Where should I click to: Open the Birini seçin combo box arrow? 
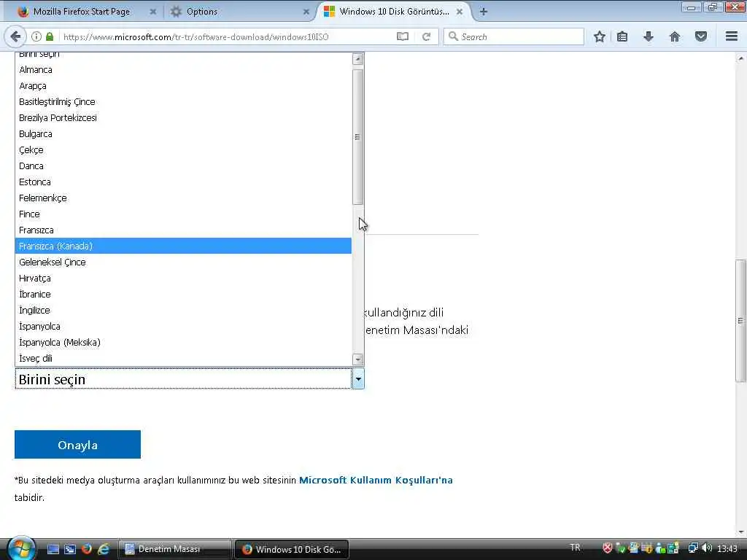point(357,379)
